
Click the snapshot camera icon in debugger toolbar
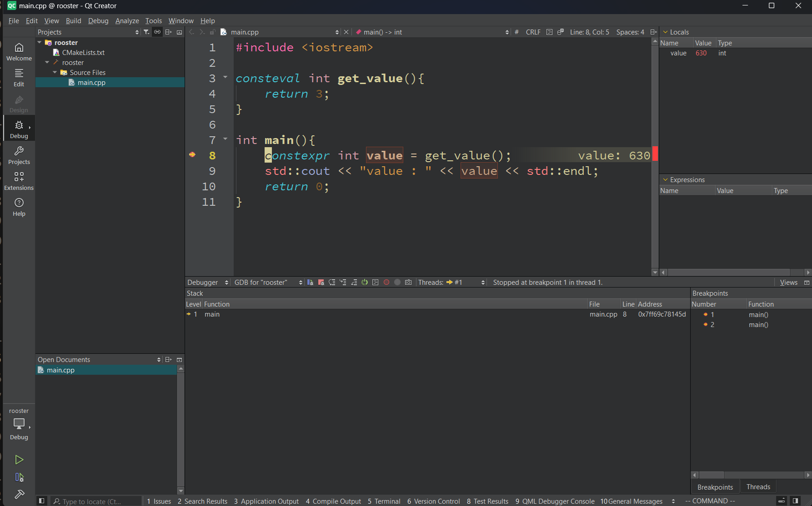[408, 283]
